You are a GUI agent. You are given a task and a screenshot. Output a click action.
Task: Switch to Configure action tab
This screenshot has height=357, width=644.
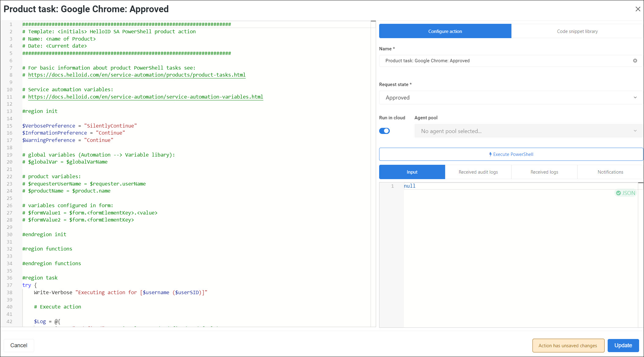445,31
